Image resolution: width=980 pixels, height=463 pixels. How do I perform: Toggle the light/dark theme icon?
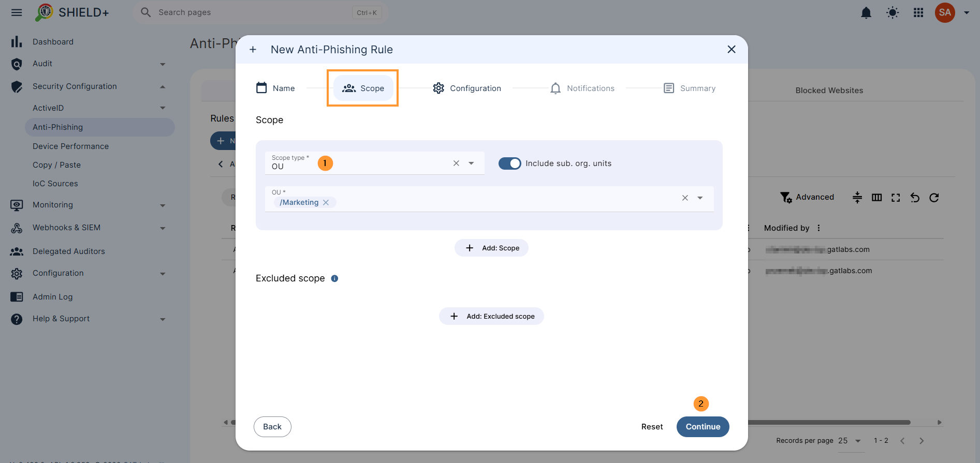(x=893, y=12)
